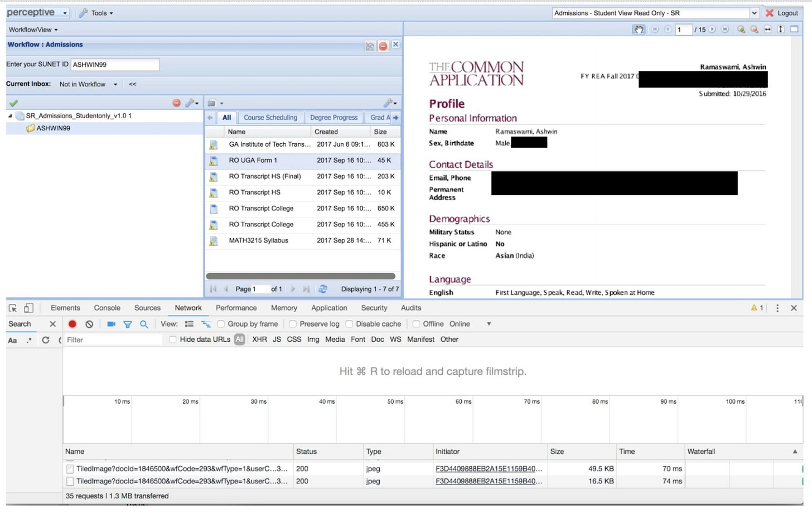Fit the document to width
Viewport: 812px width, 514px height.
pos(768,30)
